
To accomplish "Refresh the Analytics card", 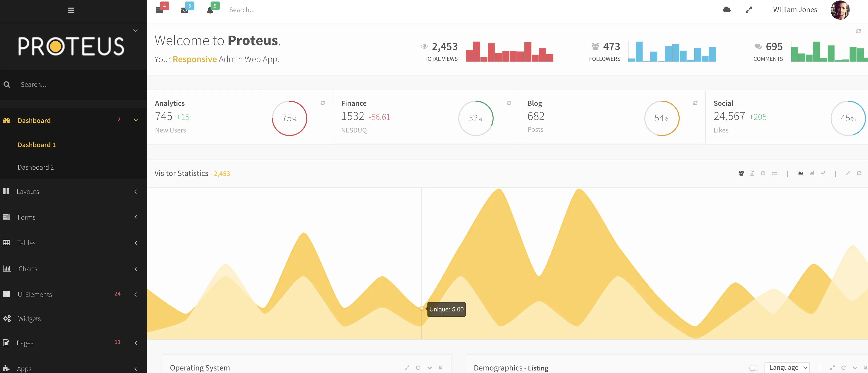I will click(323, 103).
